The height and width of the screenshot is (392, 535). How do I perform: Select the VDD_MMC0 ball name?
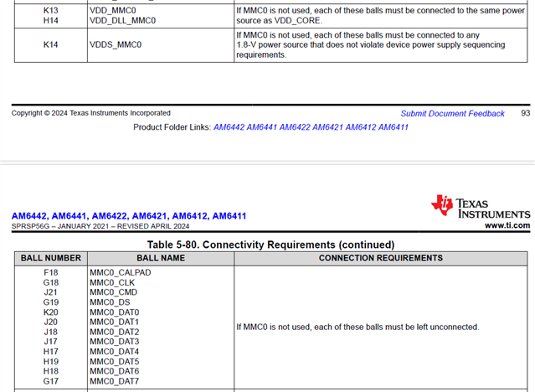click(113, 11)
